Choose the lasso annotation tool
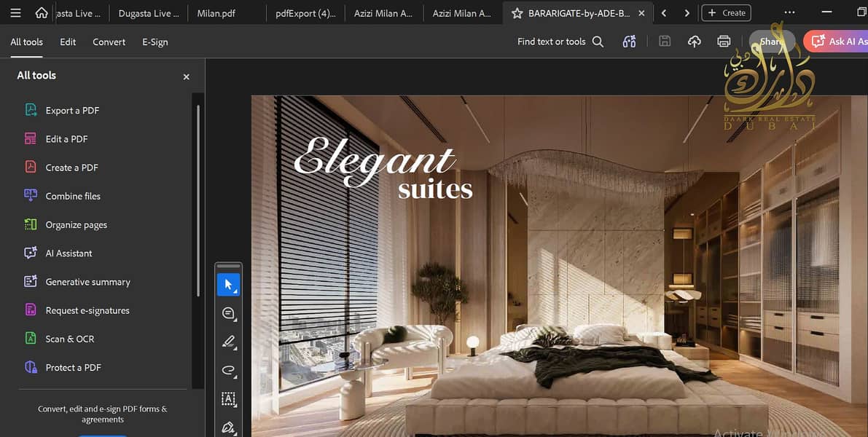This screenshot has width=868, height=437. [227, 370]
